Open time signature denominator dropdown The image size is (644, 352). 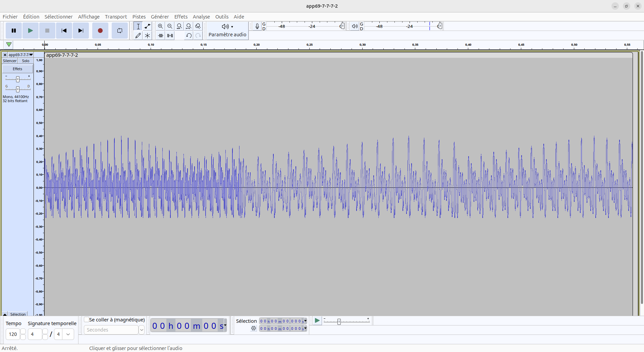pyautogui.click(x=68, y=334)
